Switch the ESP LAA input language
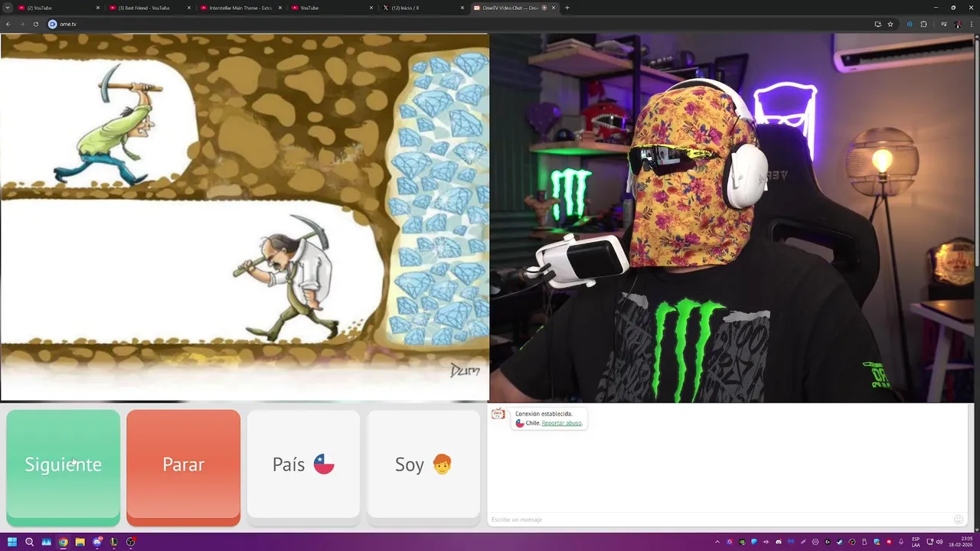The image size is (980, 551). [x=916, y=542]
